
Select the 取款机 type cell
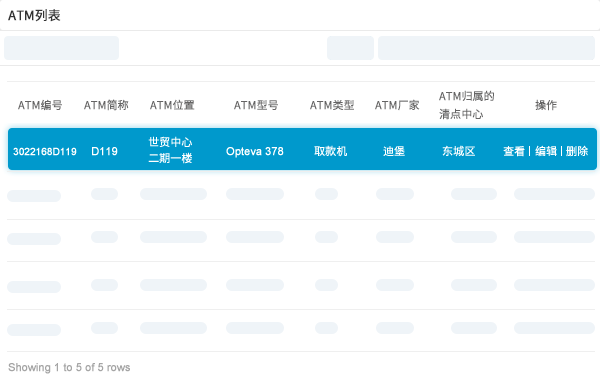point(331,151)
